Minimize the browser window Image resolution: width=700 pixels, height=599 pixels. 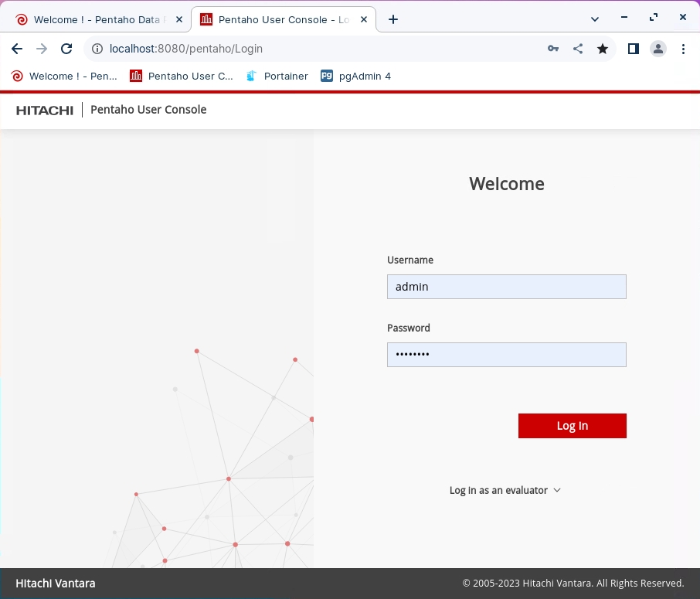pyautogui.click(x=624, y=18)
